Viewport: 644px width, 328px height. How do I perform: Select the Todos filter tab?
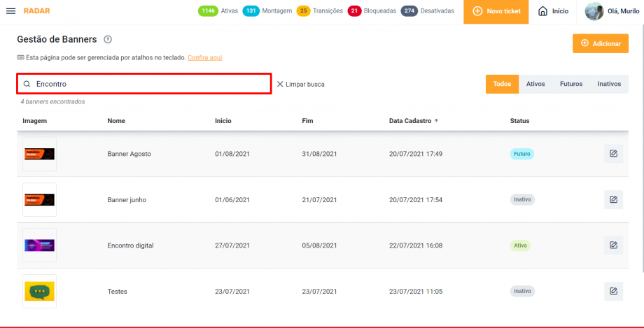point(502,84)
